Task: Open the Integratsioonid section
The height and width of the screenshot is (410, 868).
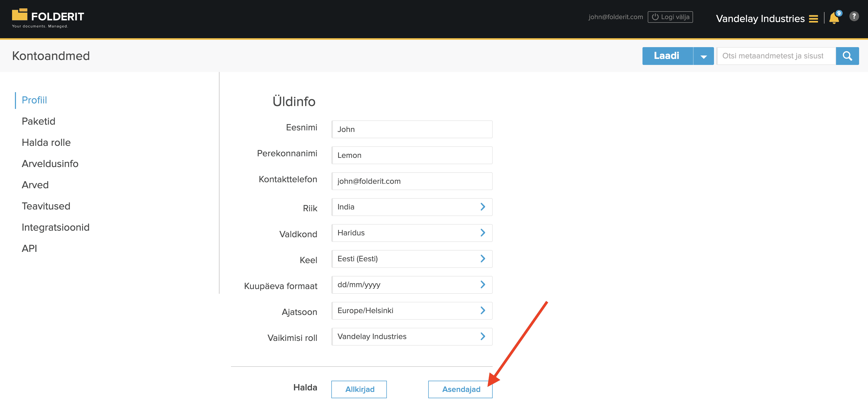Action: [x=56, y=228]
